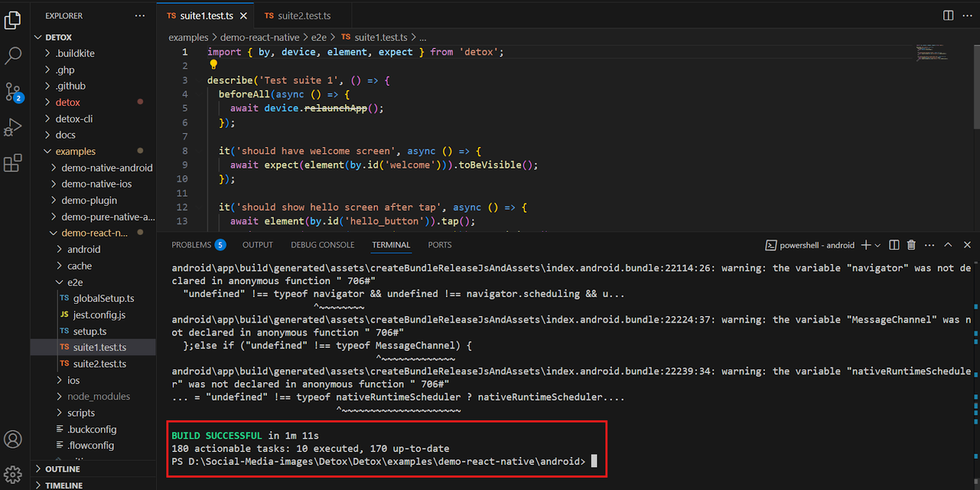Open the Explorer view in activity bar
This screenshot has width=980, height=490.
pos(13,21)
